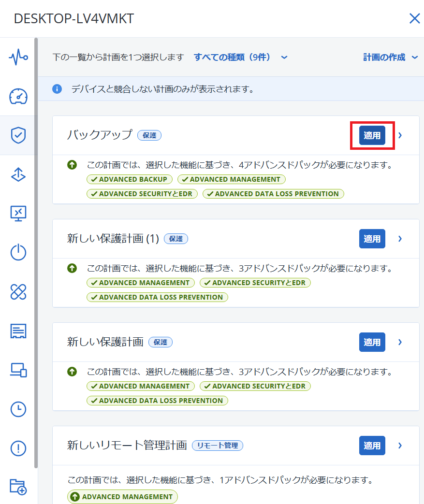Click the power button sidebar icon
This screenshot has width=424, height=504.
tap(18, 252)
